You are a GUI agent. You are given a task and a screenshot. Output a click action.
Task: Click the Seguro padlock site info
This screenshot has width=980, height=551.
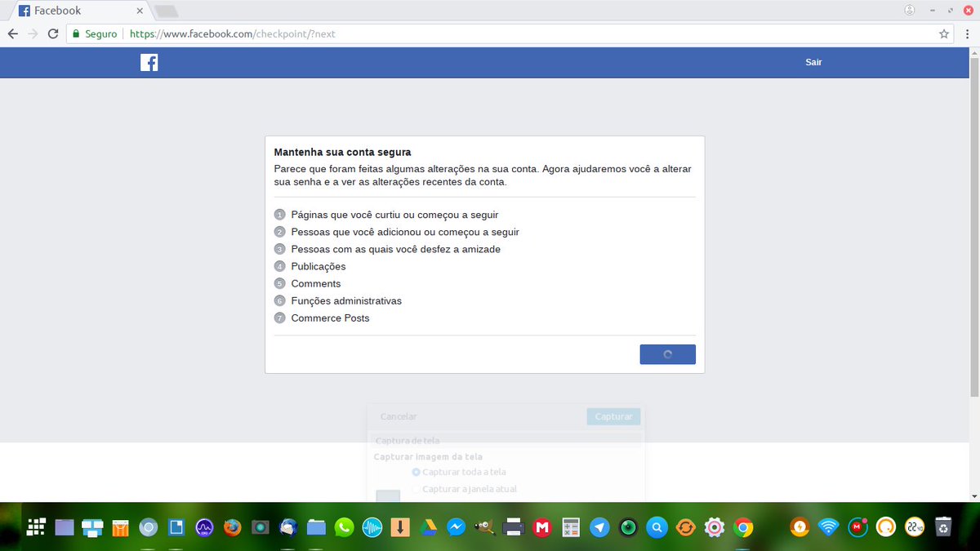95,34
